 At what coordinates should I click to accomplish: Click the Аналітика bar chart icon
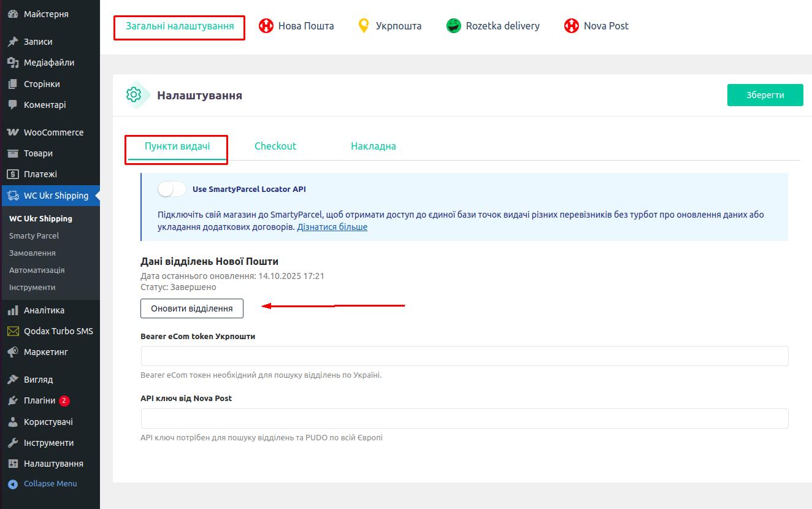pyautogui.click(x=12, y=310)
